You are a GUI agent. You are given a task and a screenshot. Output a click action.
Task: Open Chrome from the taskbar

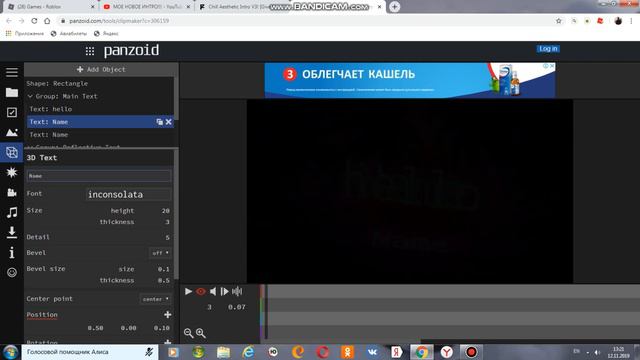click(x=421, y=352)
